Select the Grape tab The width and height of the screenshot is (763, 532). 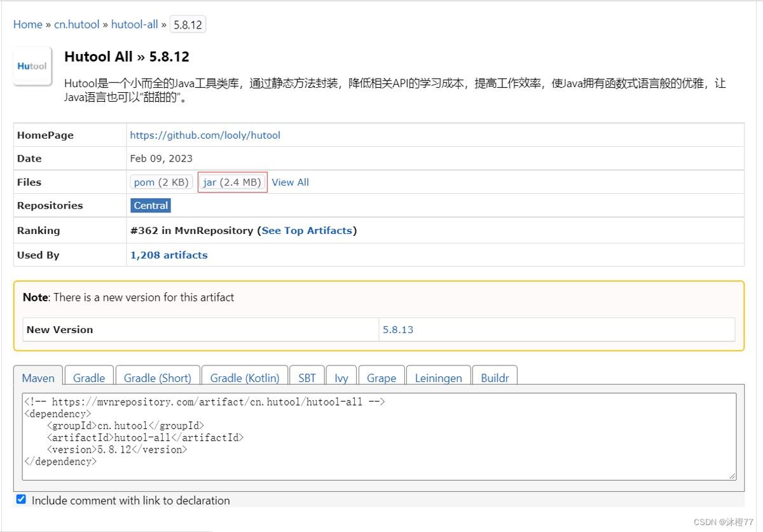[x=381, y=378]
